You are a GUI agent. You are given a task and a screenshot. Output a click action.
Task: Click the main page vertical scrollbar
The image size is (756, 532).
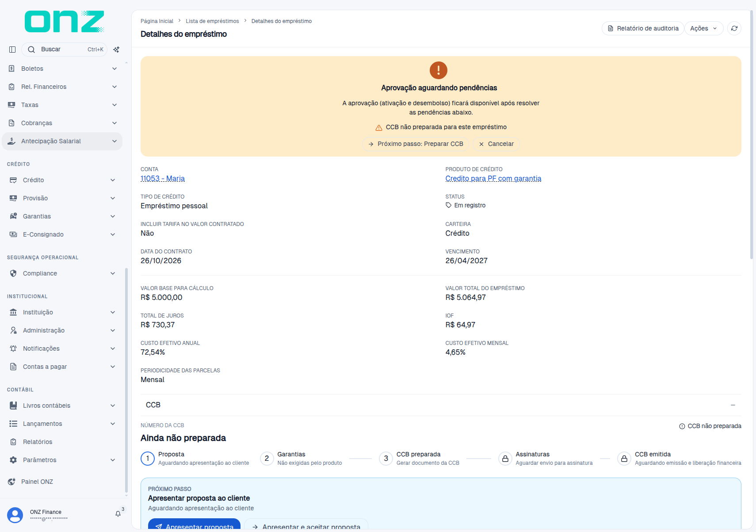tap(752, 135)
